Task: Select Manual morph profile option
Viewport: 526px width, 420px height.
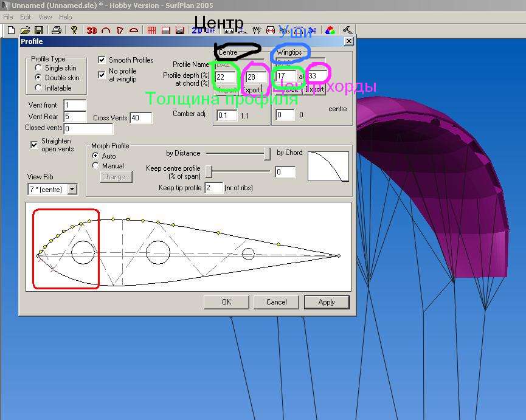Action: 95,165
